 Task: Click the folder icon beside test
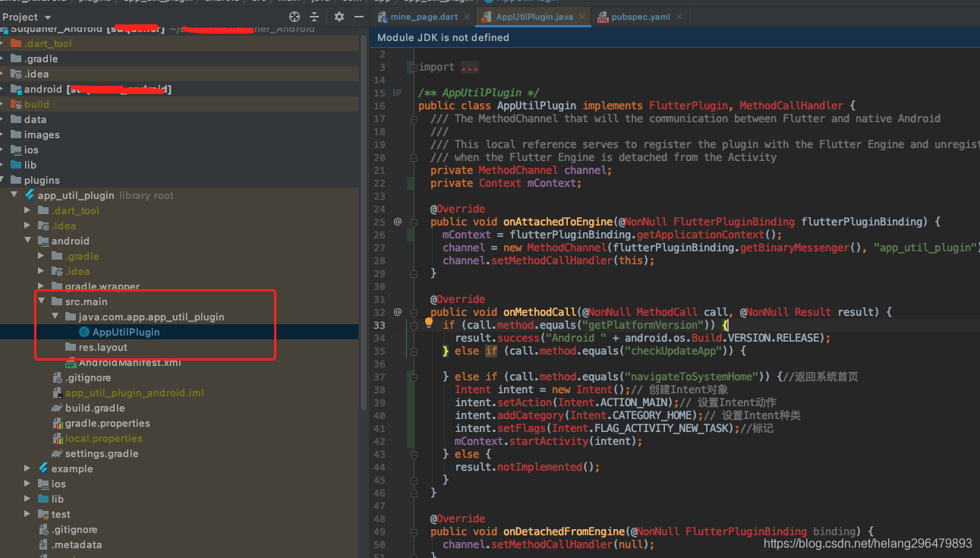tap(43, 514)
